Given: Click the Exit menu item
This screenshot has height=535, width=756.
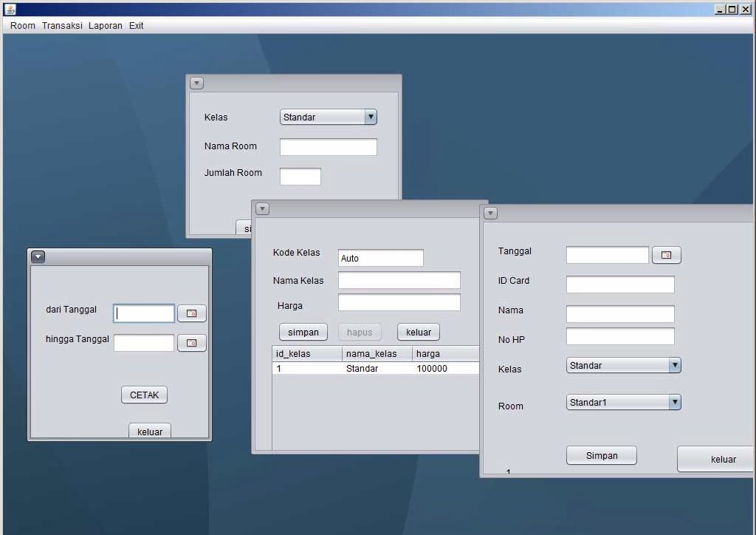Looking at the screenshot, I should click(136, 25).
